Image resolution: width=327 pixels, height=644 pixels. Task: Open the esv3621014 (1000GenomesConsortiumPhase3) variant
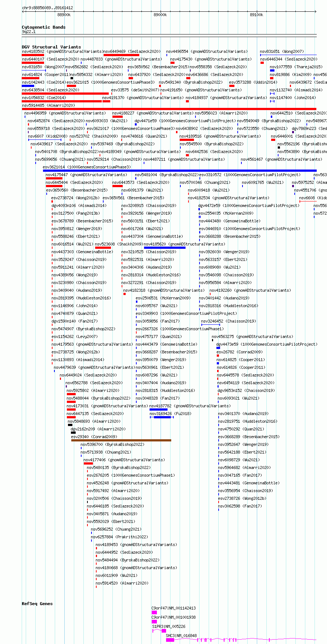(x=87, y=167)
